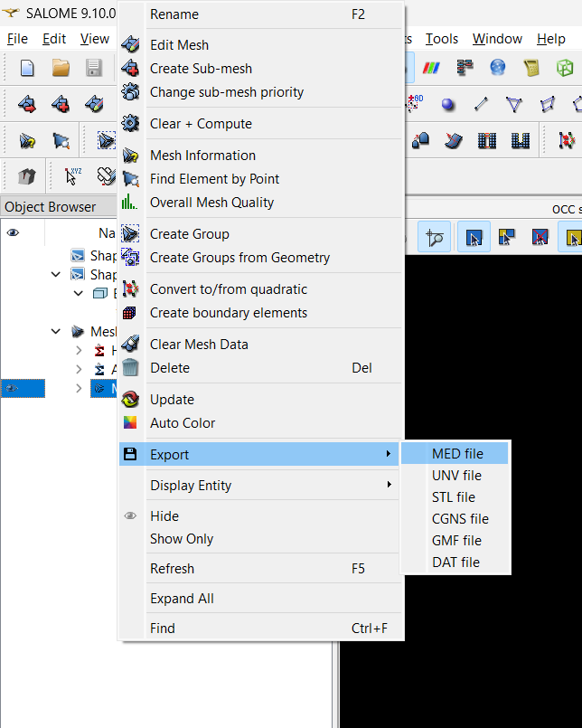
Task: Open the Help menu
Action: pyautogui.click(x=551, y=39)
